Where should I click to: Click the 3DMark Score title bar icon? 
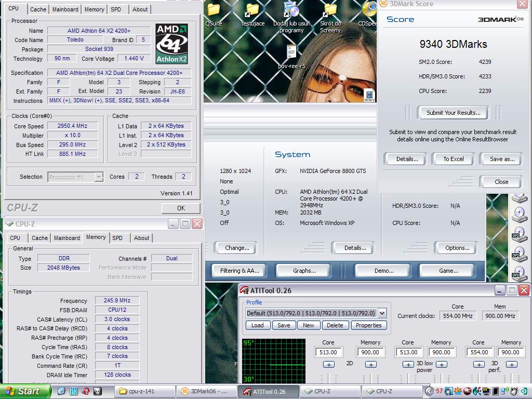[384, 4]
